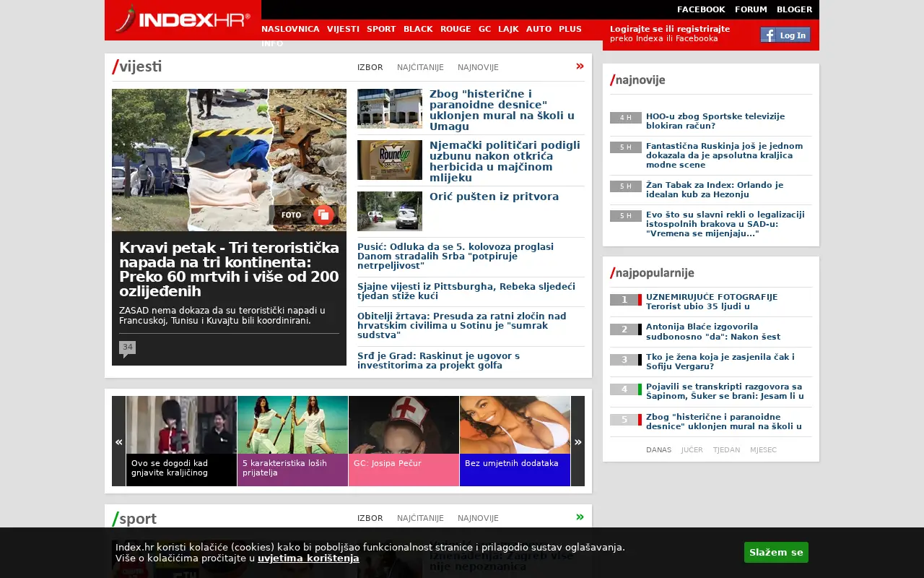The image size is (924, 578).
Task: Open number 1 UZNEMIRUJUĆE FOTOGRAFIJE article
Action: pos(712,301)
